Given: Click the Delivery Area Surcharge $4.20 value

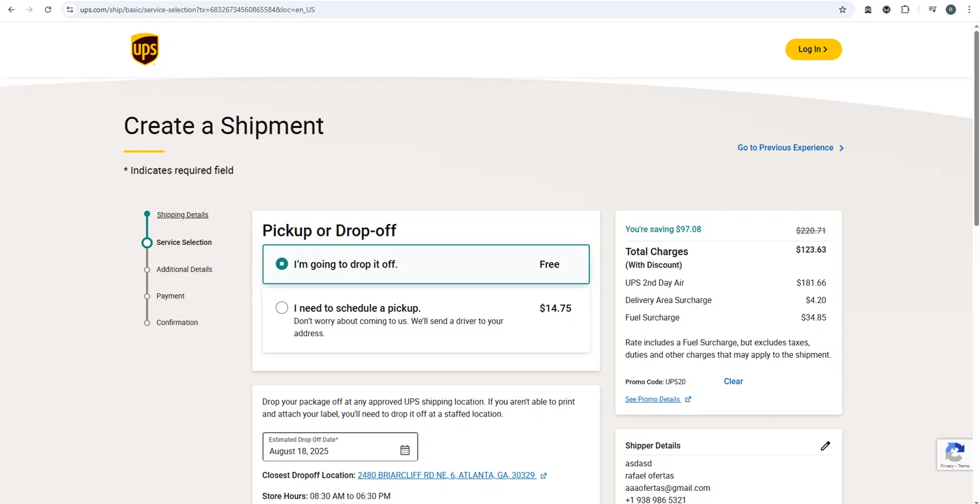Looking at the screenshot, I should (x=816, y=300).
